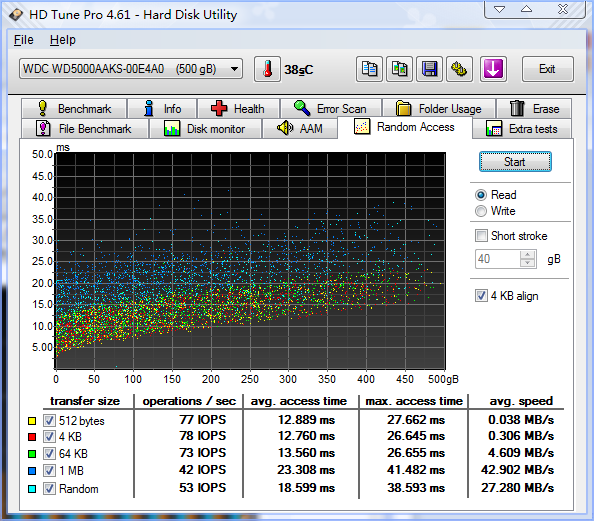The width and height of the screenshot is (614, 521).
Task: Untick the 4 KB align checkbox
Action: (482, 296)
